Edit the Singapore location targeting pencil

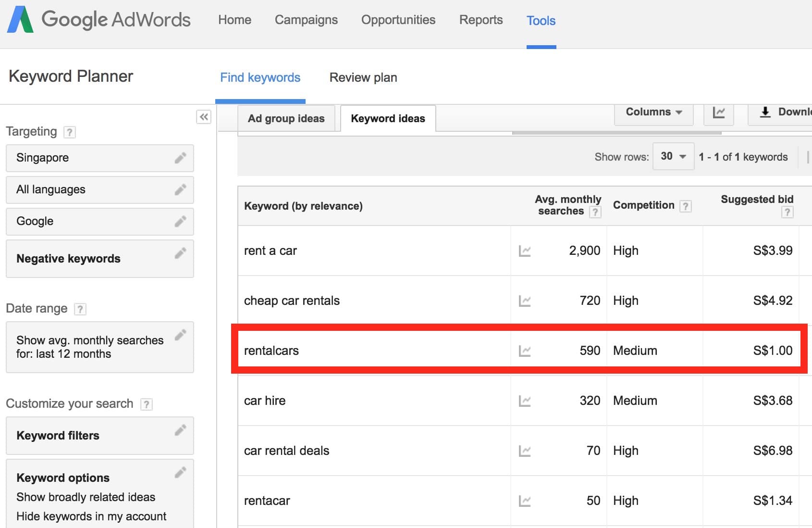tap(180, 158)
